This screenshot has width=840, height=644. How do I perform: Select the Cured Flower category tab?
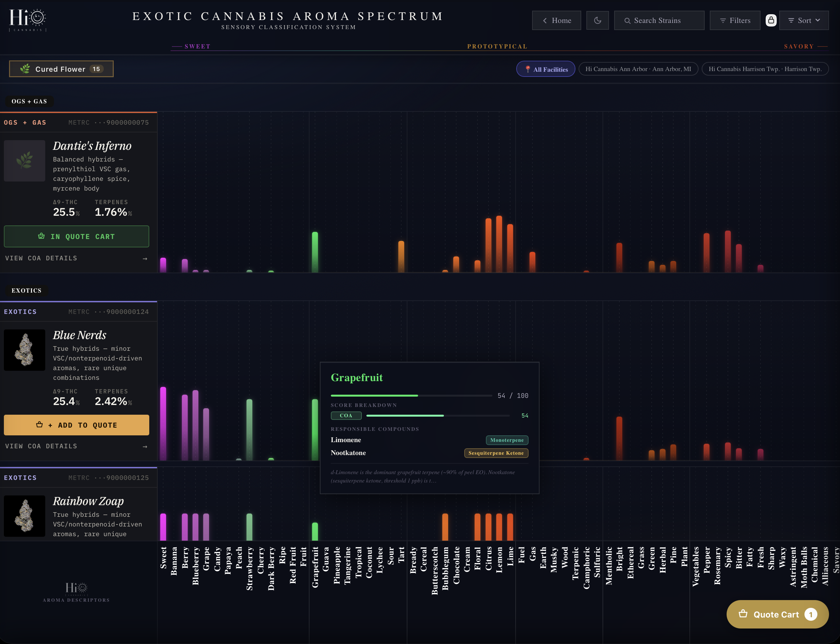pos(61,69)
